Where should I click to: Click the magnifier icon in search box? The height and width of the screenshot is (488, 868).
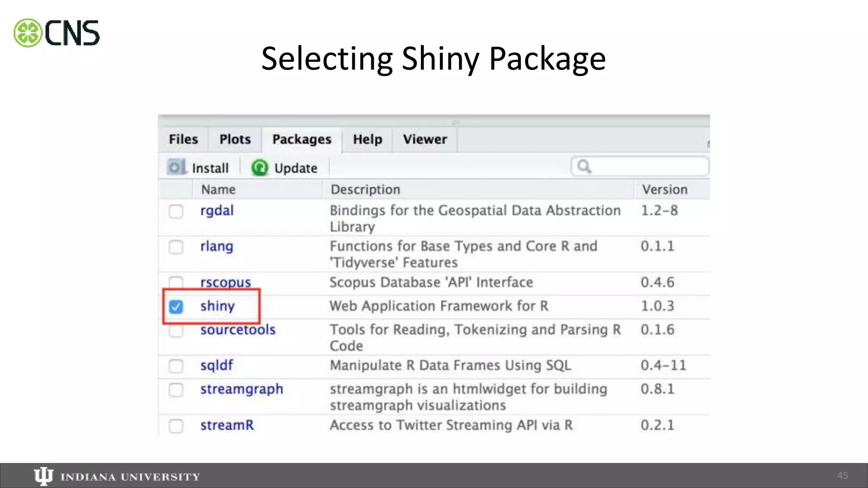[584, 166]
